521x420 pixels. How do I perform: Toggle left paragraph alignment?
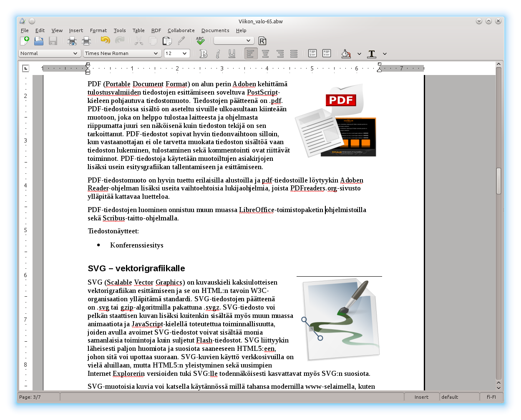[x=251, y=53]
